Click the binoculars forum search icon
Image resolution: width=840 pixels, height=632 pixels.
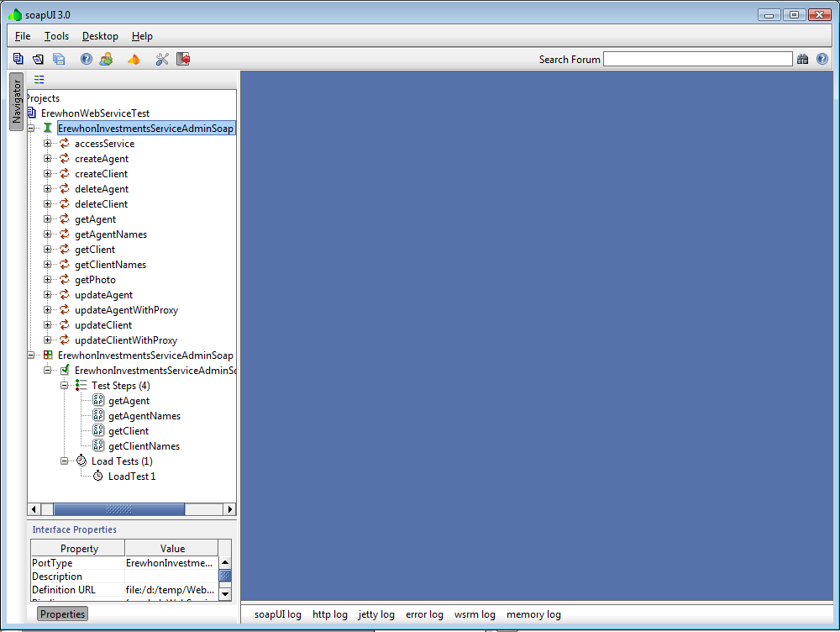pos(802,59)
